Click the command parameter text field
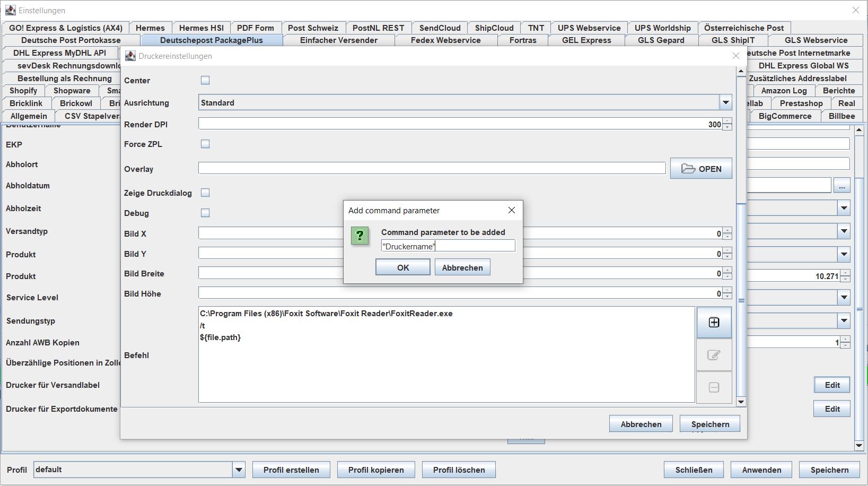 coord(448,246)
